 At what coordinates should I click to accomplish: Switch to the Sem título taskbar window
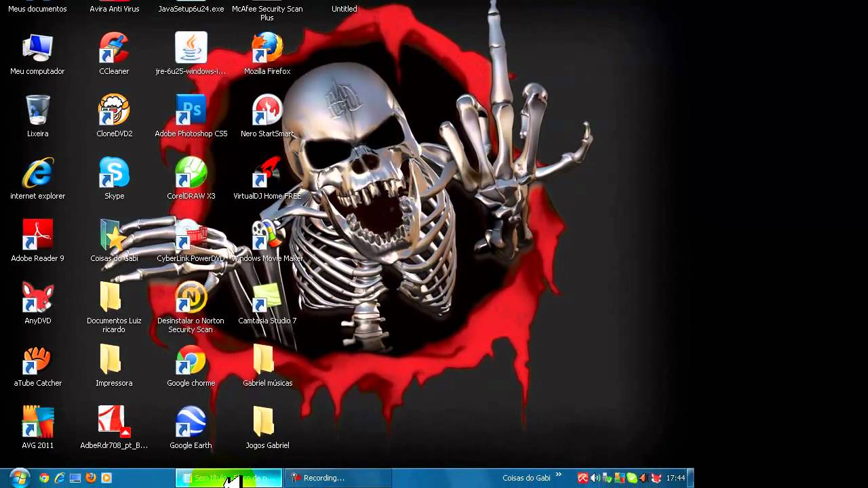(229, 478)
